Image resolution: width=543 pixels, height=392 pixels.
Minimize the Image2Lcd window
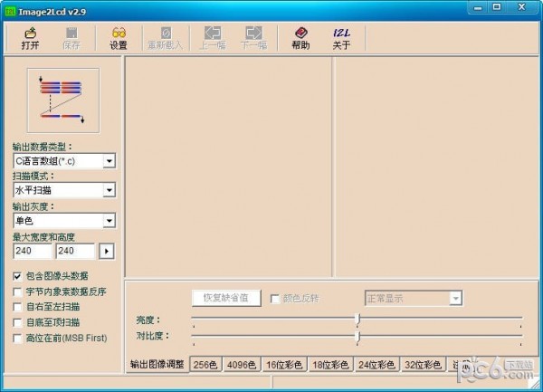click(478, 7)
